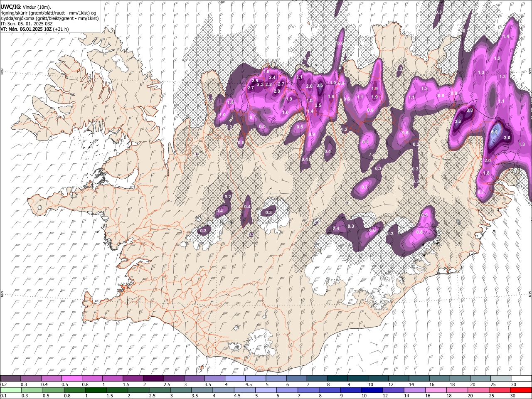The width and height of the screenshot is (532, 399).
Task: Pick the top-row swatch between 2 and 2.5
Action: click(154, 378)
